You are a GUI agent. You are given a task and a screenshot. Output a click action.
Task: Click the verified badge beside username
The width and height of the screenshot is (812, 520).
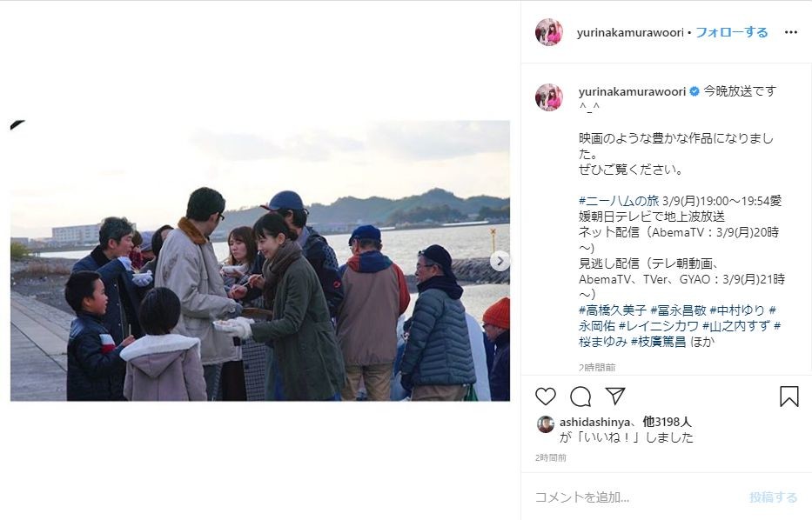(x=695, y=91)
